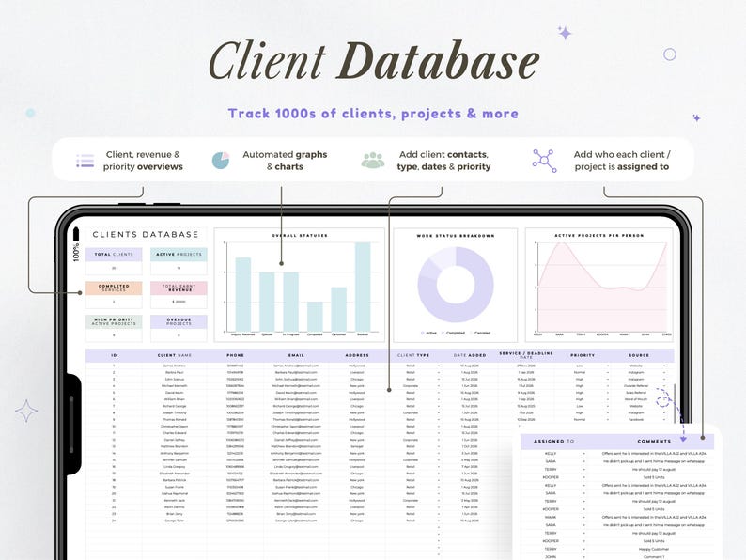Click the Track 1000s of clients tagline

373,114
